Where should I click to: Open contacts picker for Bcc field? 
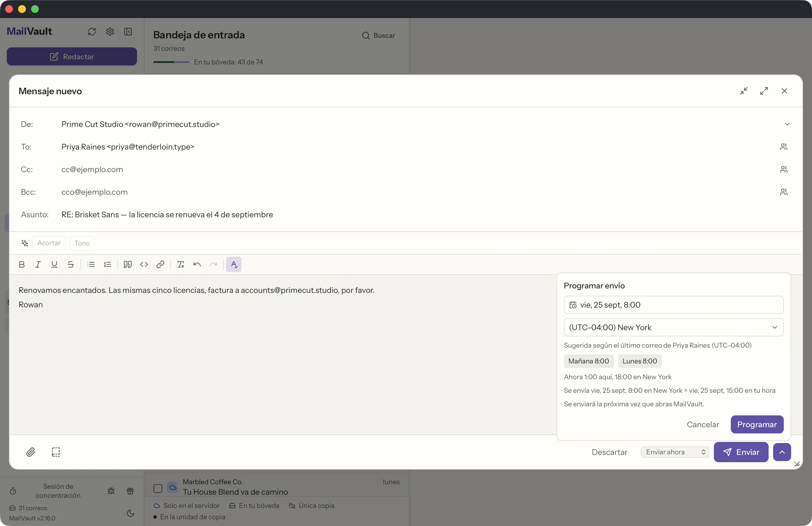tap(784, 192)
